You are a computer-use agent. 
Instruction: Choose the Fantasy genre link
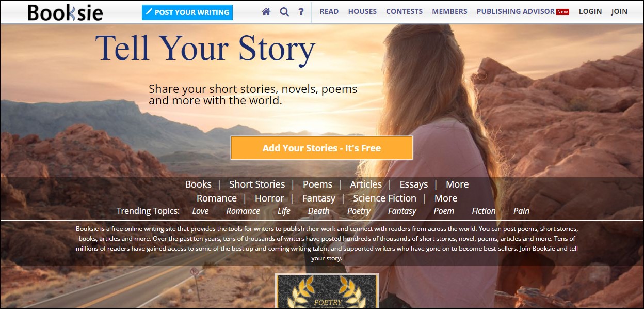click(x=318, y=198)
